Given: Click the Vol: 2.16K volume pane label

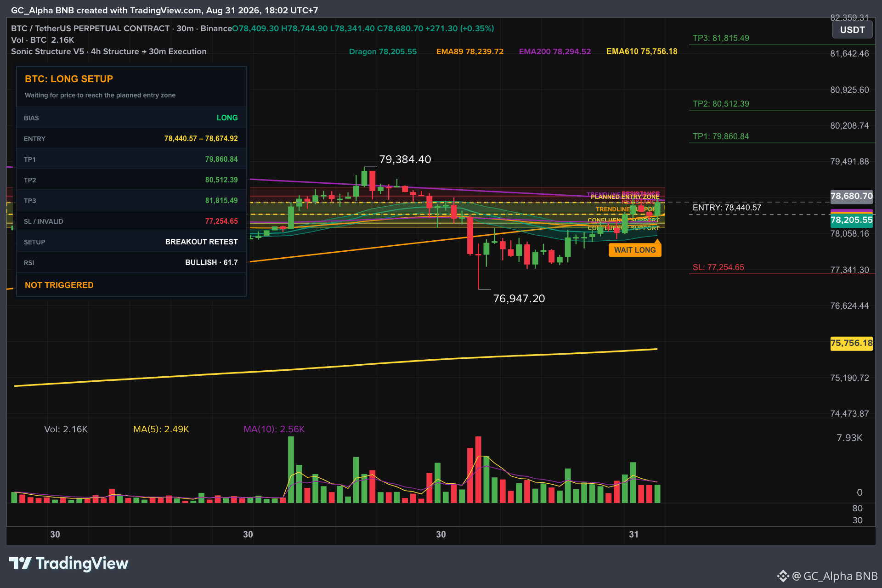Looking at the screenshot, I should [66, 429].
